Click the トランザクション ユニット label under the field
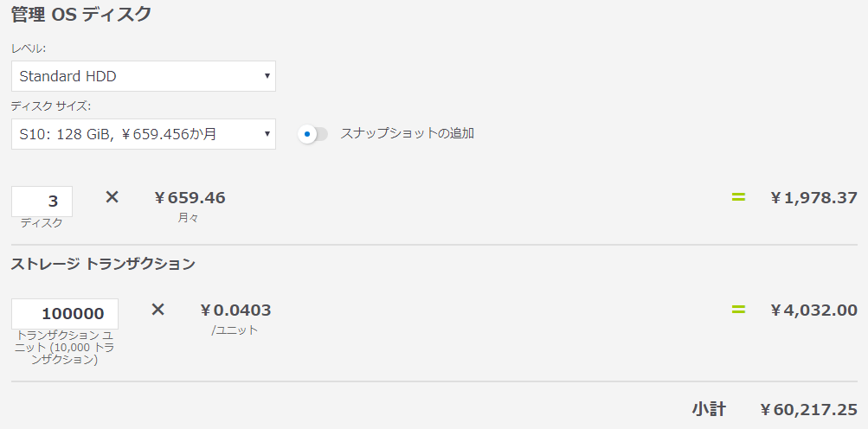Screen dimensions: 868x429 pos(65,346)
